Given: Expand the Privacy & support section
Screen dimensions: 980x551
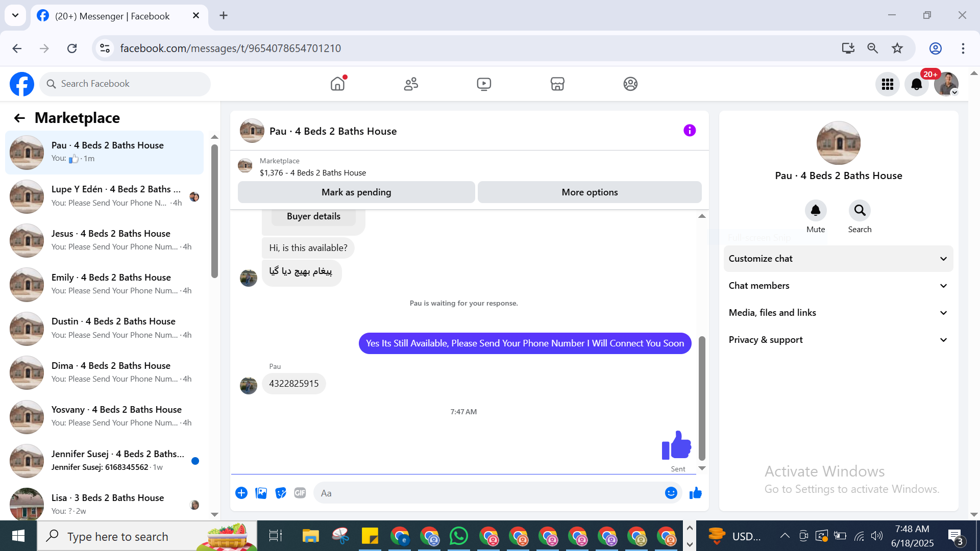Looking at the screenshot, I should [x=838, y=340].
